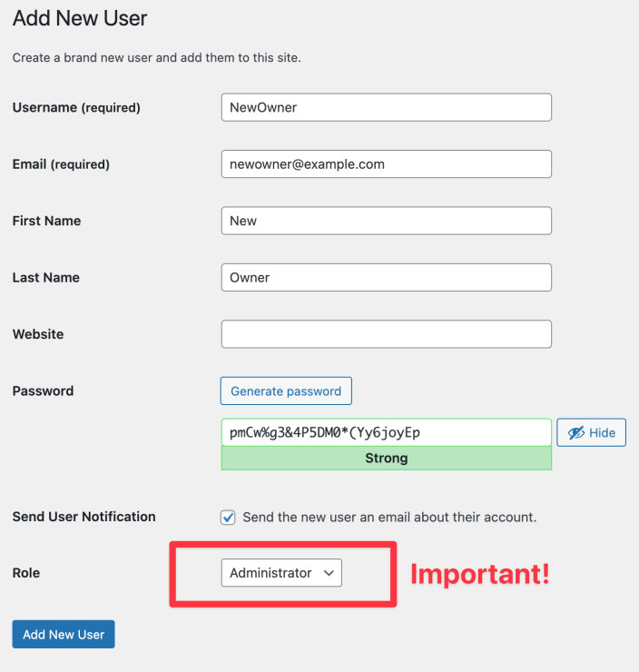Focus the Username field containing NewOwner
The height and width of the screenshot is (672, 639).
(x=386, y=107)
